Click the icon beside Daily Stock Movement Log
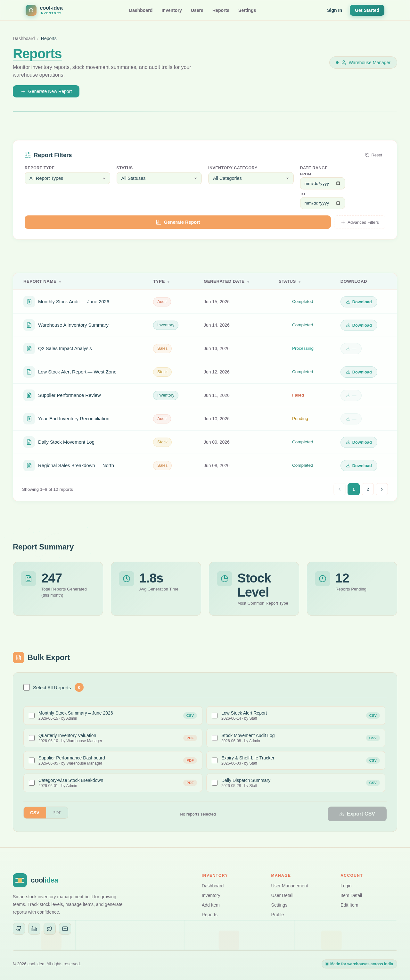The width and height of the screenshot is (410, 980). pyautogui.click(x=29, y=442)
